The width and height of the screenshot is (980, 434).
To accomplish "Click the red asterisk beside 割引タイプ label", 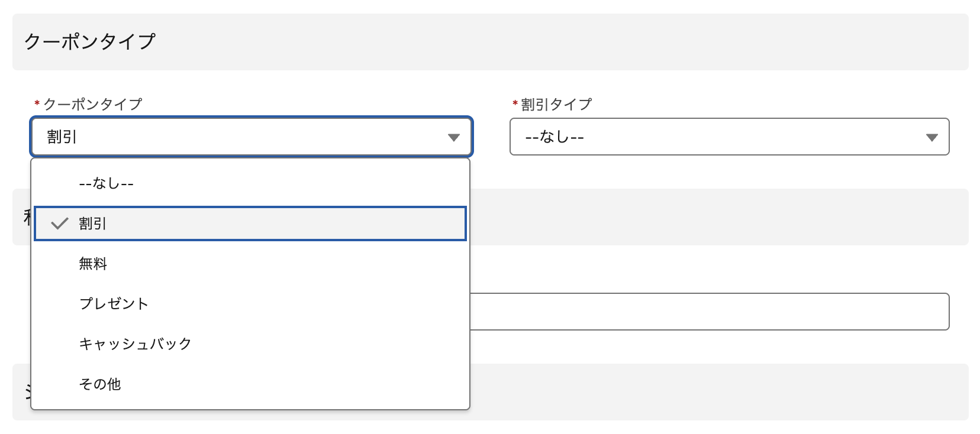I will (x=515, y=105).
